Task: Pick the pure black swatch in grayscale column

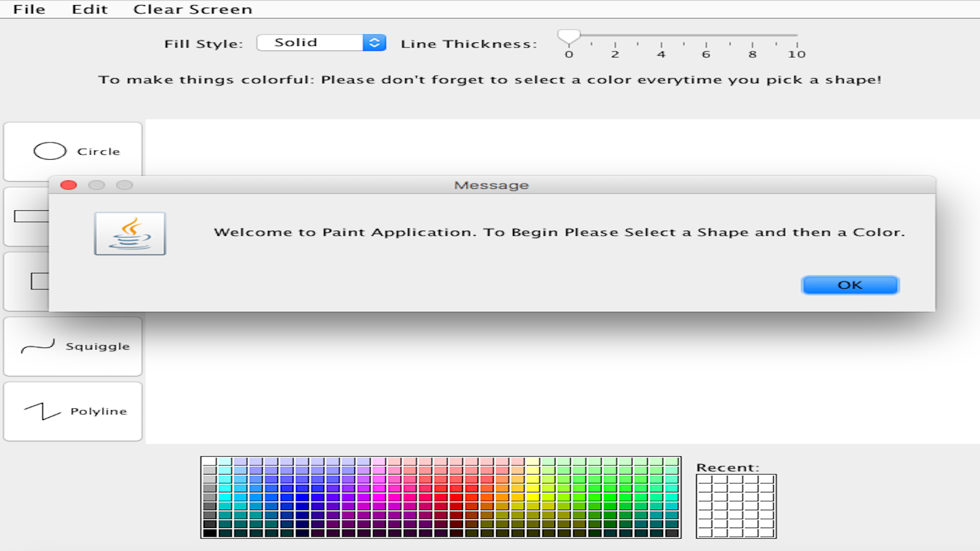Action: click(x=210, y=533)
